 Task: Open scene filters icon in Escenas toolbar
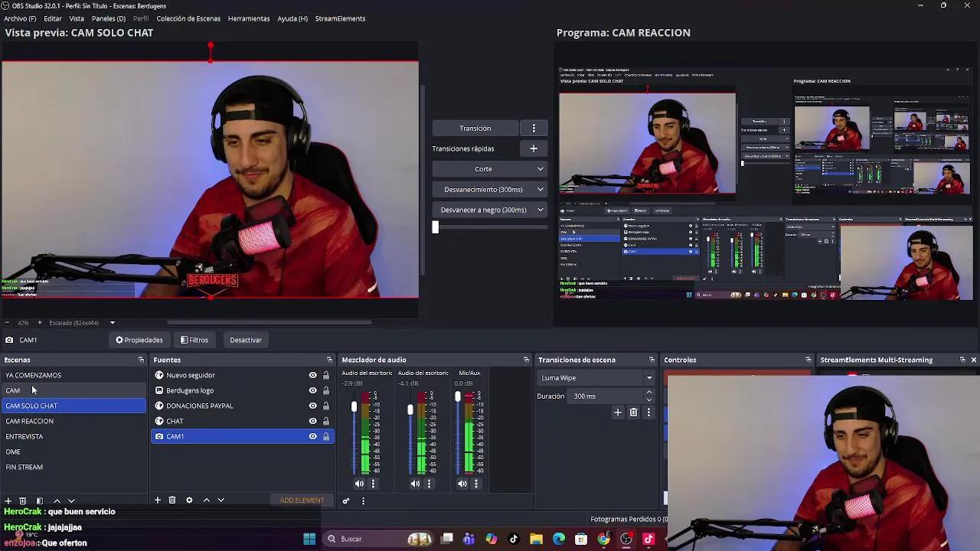tap(39, 500)
